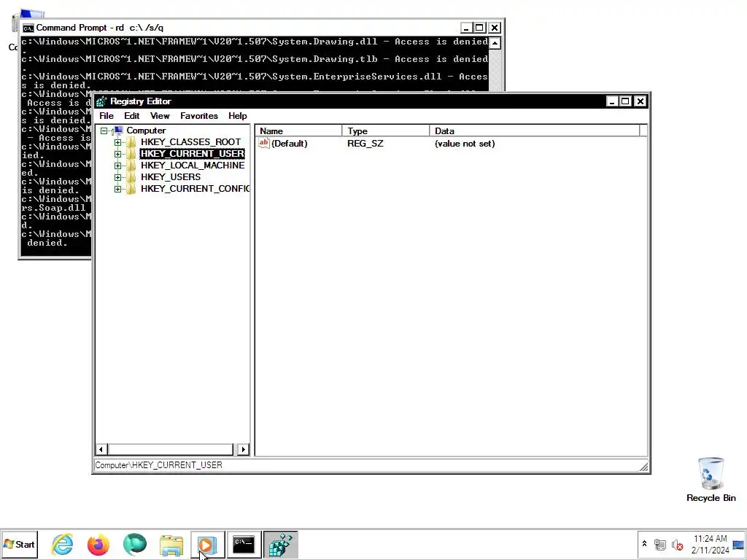
Task: Expand HKEY_CURRENT_USER key
Action: click(117, 154)
